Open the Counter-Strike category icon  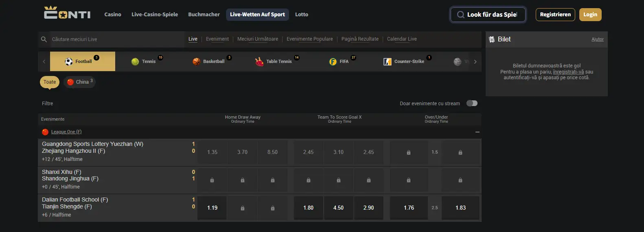click(x=388, y=61)
